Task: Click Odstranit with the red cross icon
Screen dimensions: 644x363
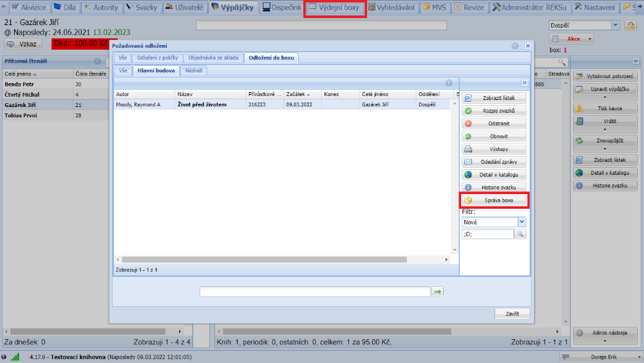Action: 494,123
